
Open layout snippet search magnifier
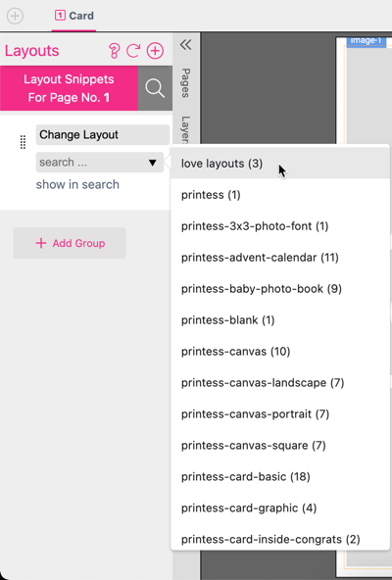click(x=155, y=88)
